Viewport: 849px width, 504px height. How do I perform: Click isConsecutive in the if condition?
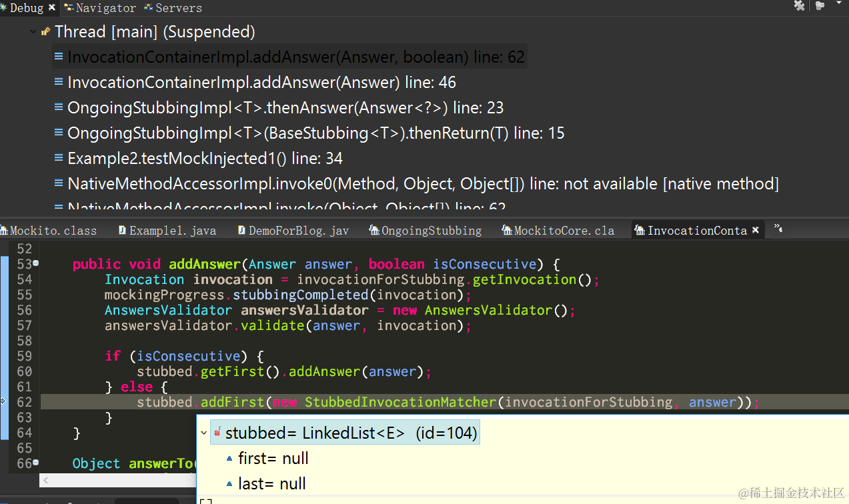[x=188, y=356]
